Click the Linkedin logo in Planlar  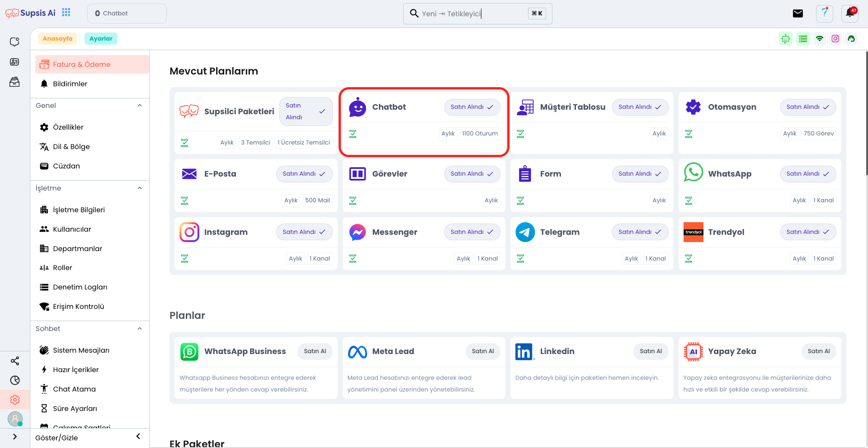point(525,351)
